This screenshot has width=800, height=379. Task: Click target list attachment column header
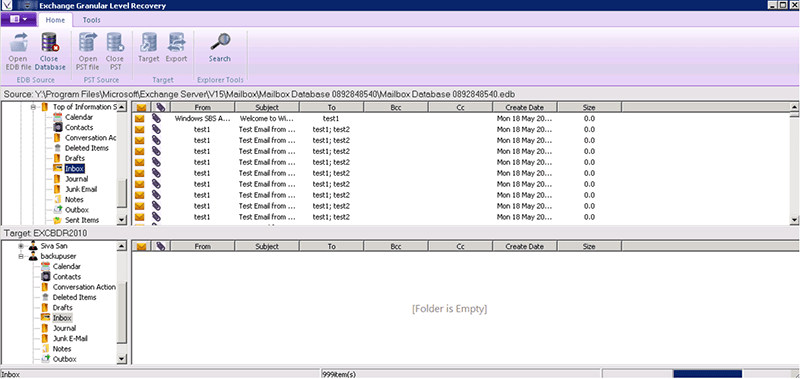[161, 246]
